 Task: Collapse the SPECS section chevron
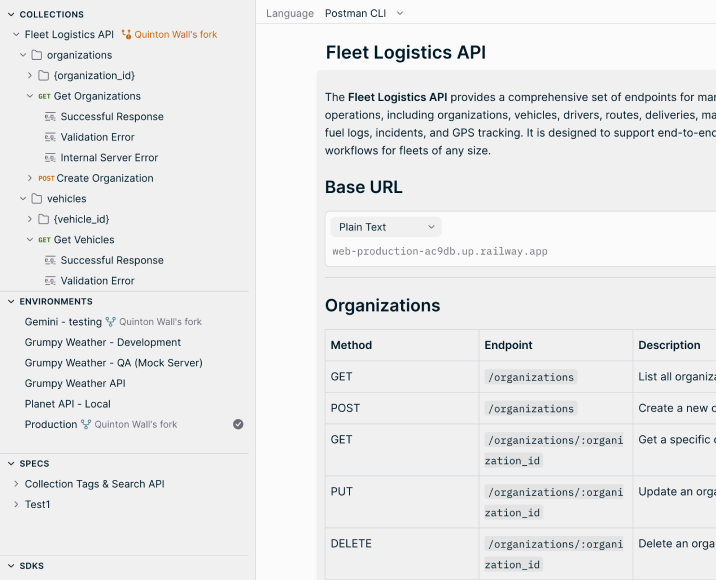tap(11, 464)
